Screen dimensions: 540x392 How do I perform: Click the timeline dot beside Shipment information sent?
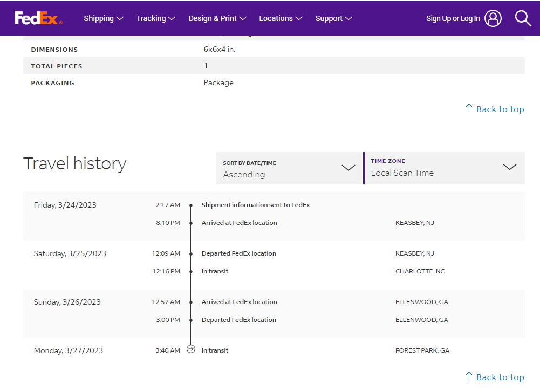[191, 205]
